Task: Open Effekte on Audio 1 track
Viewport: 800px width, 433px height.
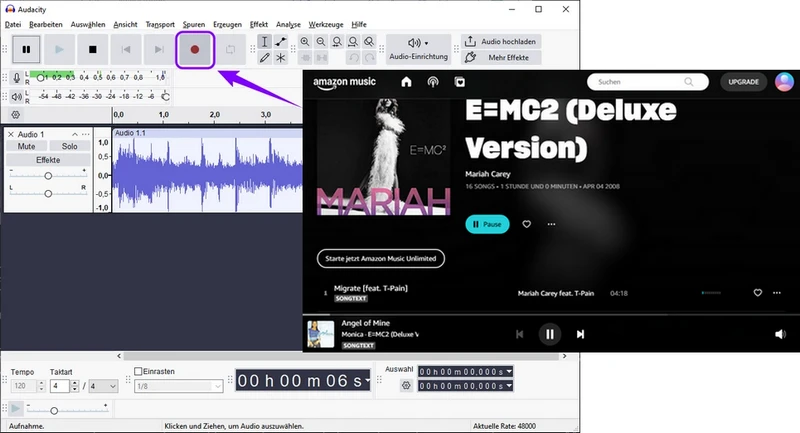Action: 48,160
